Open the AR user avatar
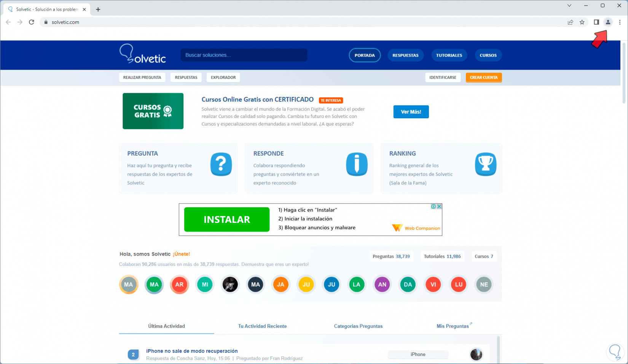The height and width of the screenshot is (364, 628). 179,285
